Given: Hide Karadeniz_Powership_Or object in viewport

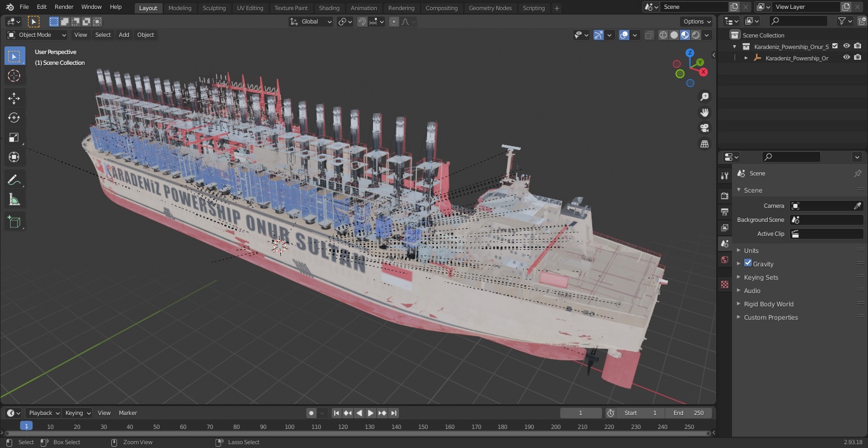Looking at the screenshot, I should click(x=846, y=57).
